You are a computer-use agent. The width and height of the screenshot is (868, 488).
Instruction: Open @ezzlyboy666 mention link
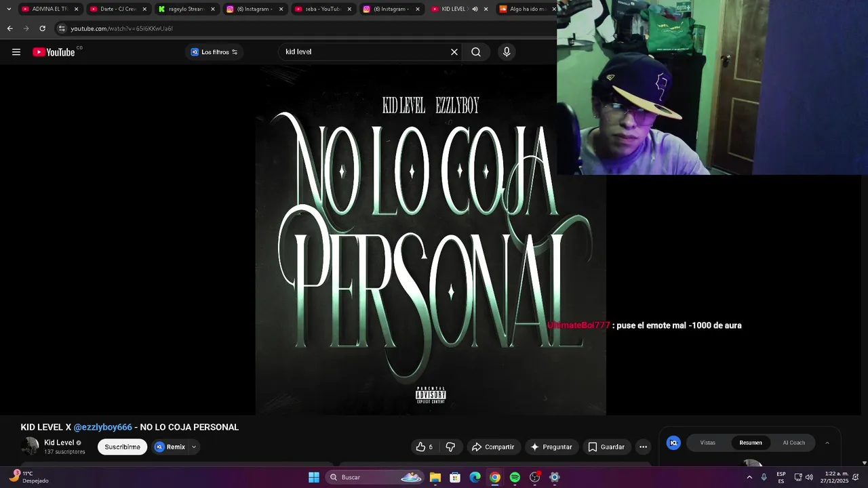[x=103, y=427]
